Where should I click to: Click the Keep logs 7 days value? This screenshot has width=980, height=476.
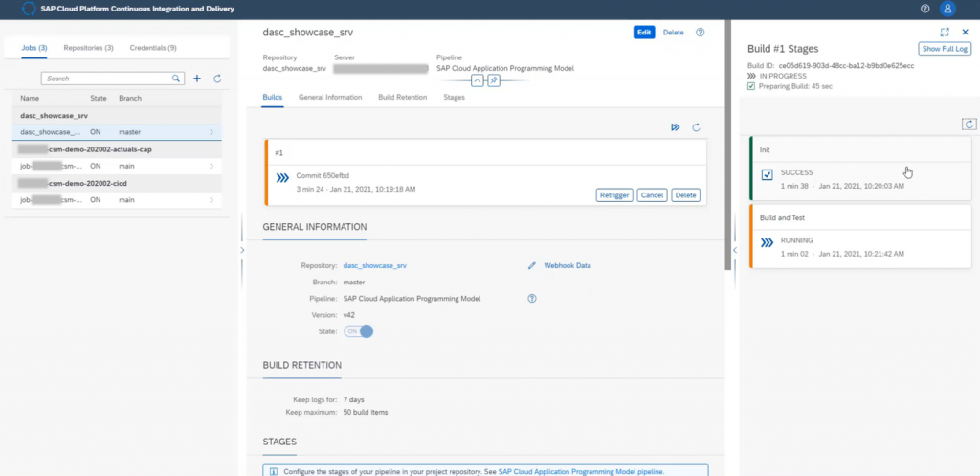[354, 399]
